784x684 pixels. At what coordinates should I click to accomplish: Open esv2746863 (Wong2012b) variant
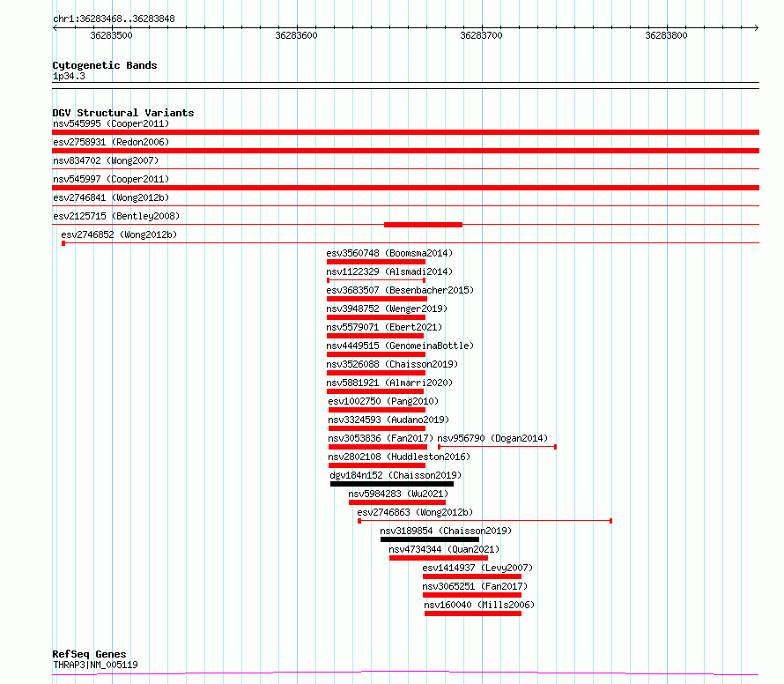pos(415,512)
